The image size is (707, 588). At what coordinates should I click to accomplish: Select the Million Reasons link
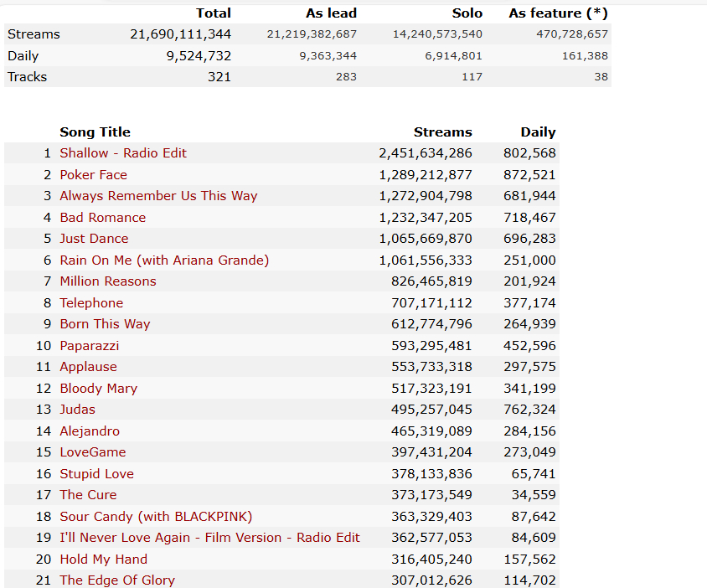click(108, 281)
